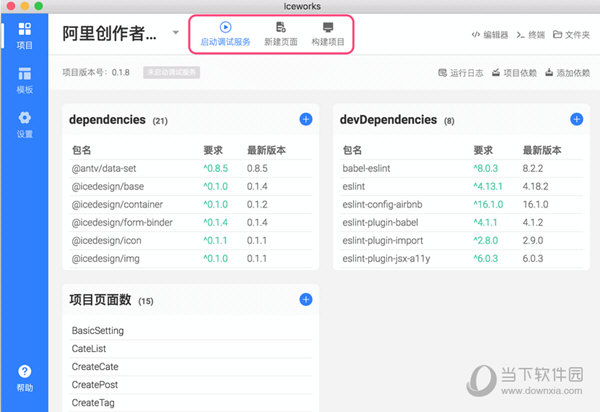600x412 pixels.
Task: Select the @antv/data-set package row
Action: [x=191, y=168]
